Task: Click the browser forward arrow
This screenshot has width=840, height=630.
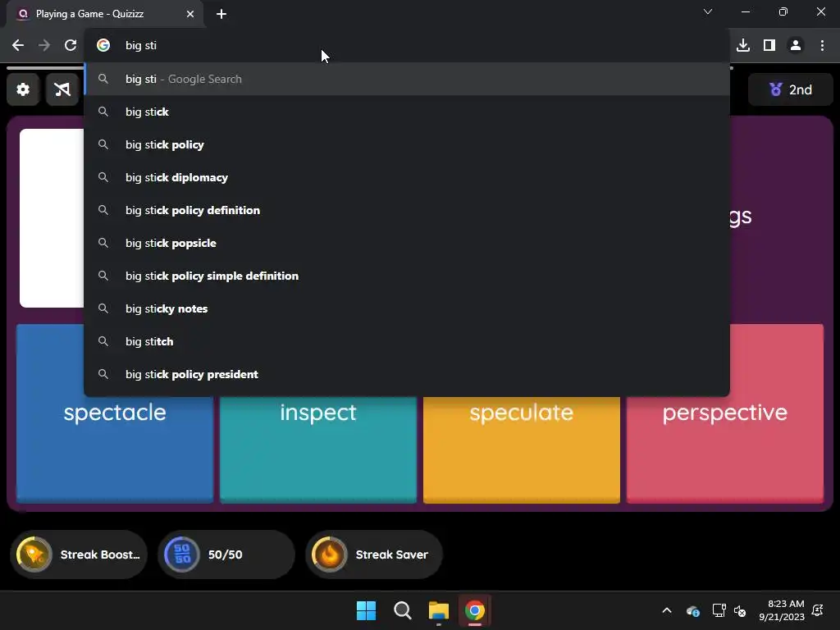Action: (44, 46)
